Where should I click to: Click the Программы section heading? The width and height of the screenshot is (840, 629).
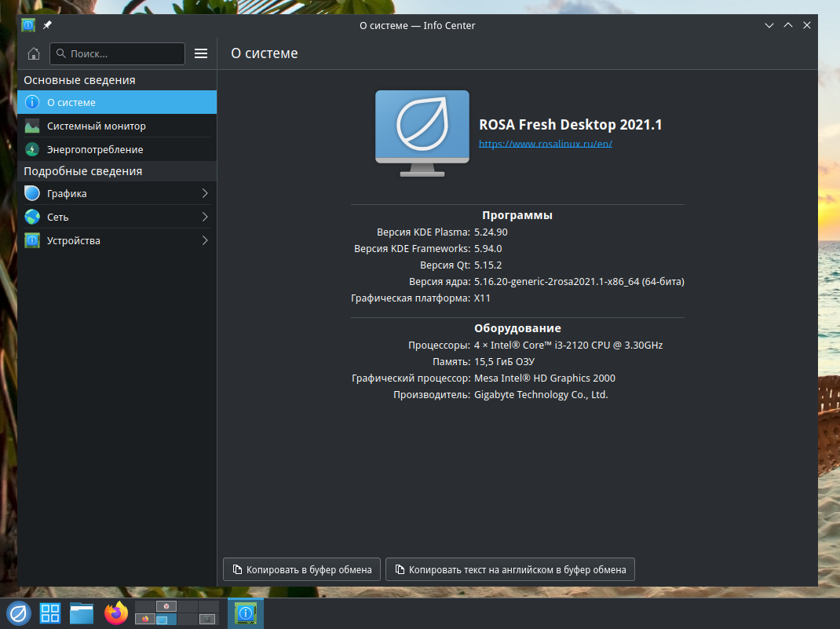517,215
